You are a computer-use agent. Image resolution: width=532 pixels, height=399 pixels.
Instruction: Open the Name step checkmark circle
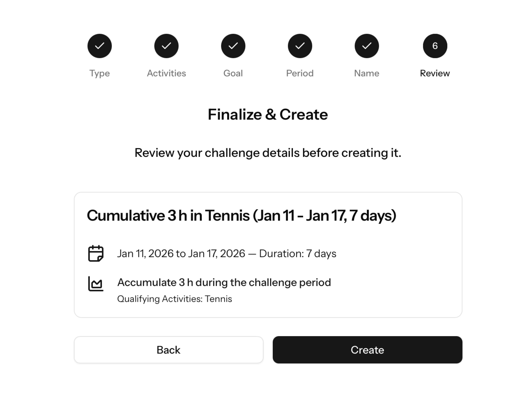[x=367, y=46]
